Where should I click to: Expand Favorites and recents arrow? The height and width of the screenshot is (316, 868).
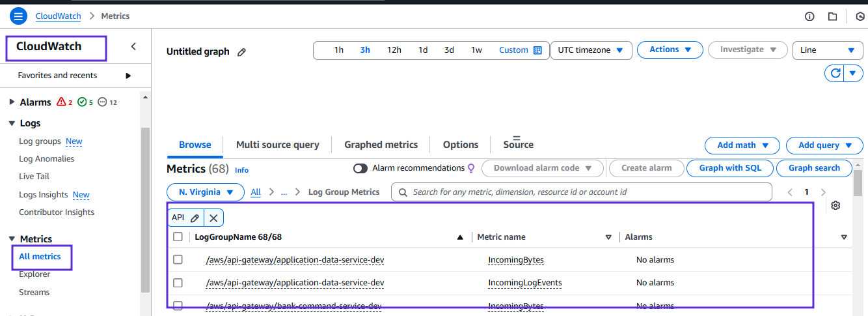pos(128,76)
